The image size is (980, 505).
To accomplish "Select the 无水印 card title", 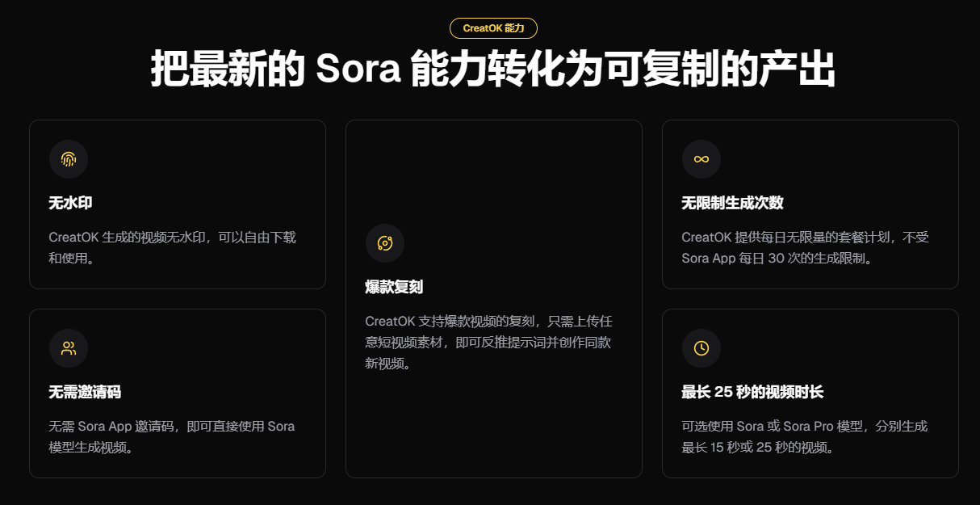I will click(71, 203).
